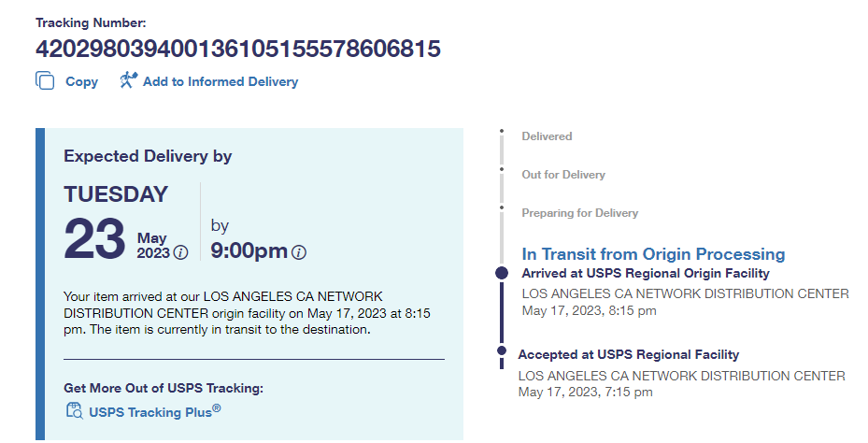Click the Delivered step in the timeline
Viewport: 868px width, 443px height.
[x=547, y=136]
